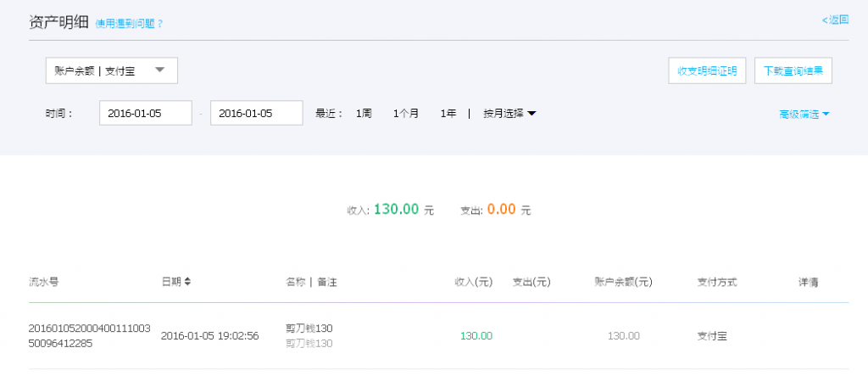Screen dimensions: 868x376
Task: Click the end date input field
Action: coord(256,113)
